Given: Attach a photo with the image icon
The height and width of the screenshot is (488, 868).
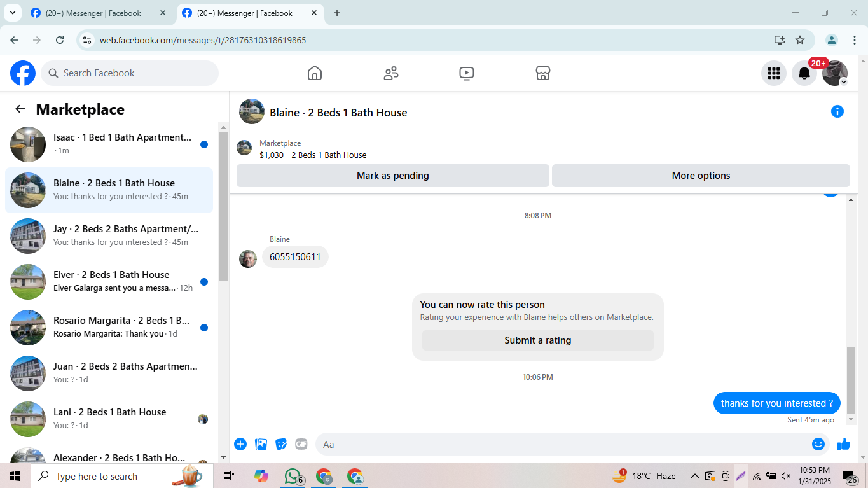Looking at the screenshot, I should point(261,444).
